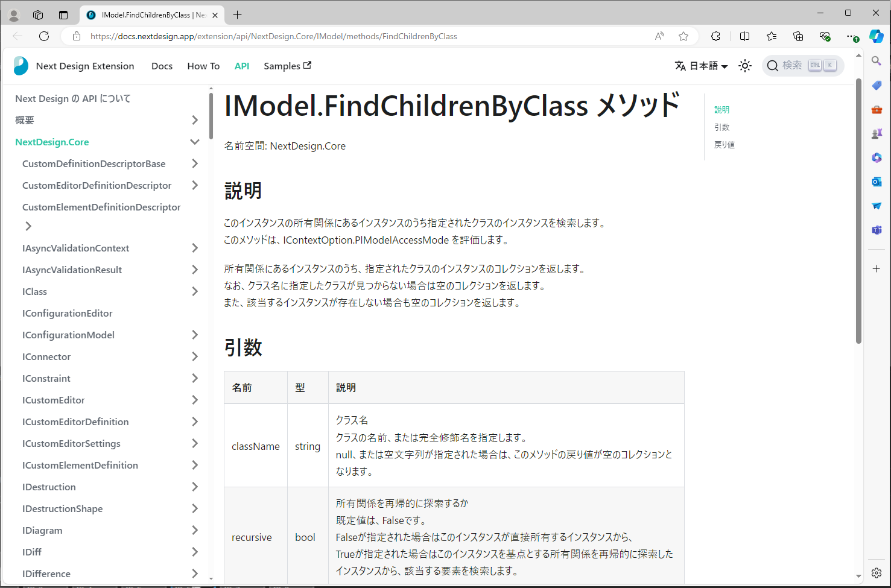Jump to 引数 in the table of contents
Image resolution: width=891 pixels, height=588 pixels.
721,127
